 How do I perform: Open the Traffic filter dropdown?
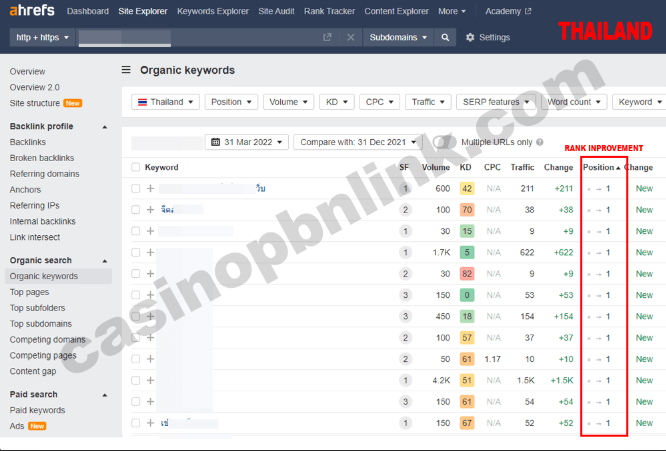pyautogui.click(x=428, y=102)
